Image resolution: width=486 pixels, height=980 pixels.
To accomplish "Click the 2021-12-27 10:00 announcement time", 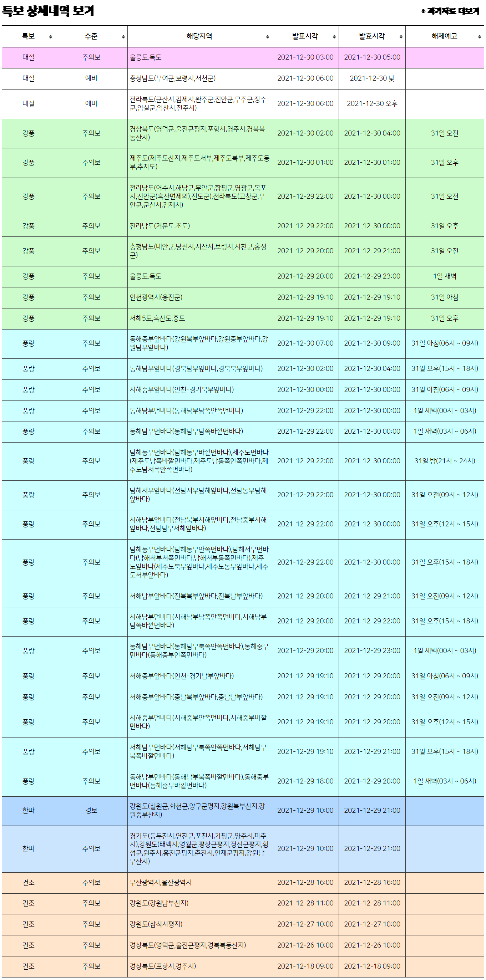I will [x=305, y=925].
